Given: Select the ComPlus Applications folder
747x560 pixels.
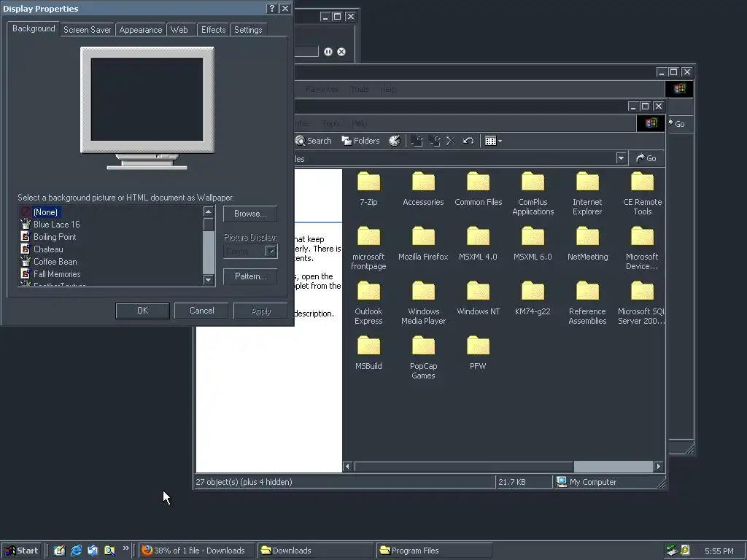Looking at the screenshot, I should tap(533, 194).
